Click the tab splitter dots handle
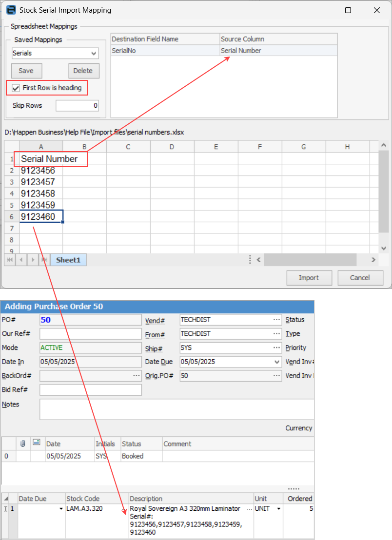The image size is (392, 540). [x=250, y=260]
